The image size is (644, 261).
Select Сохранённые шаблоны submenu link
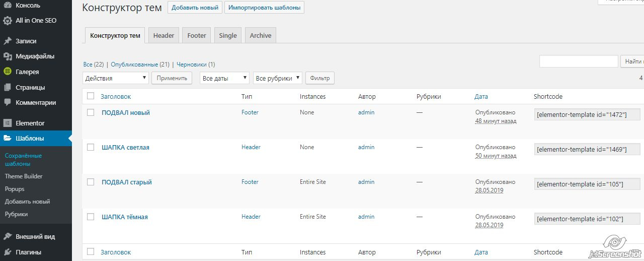click(23, 160)
